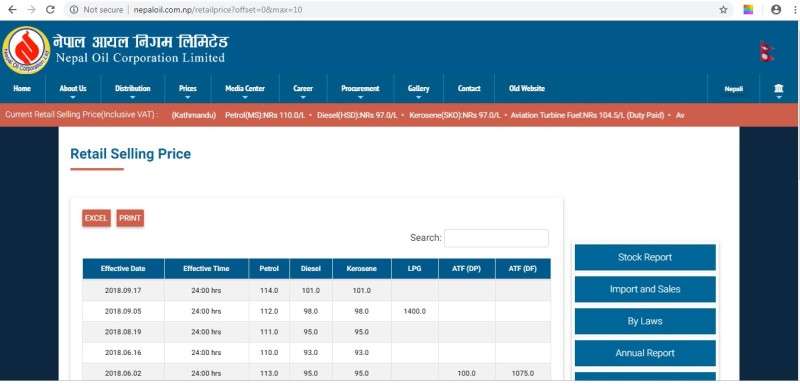Select the ATF (DF) value 1075.0
The height and width of the screenshot is (384, 800).
click(523, 373)
